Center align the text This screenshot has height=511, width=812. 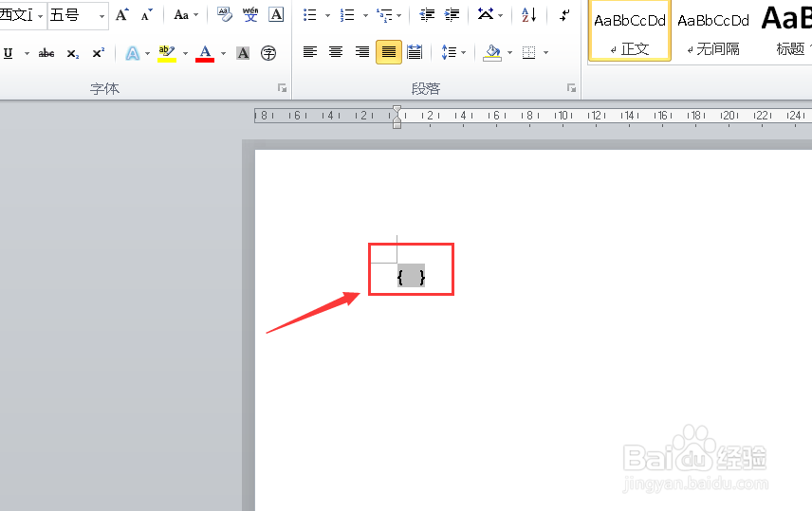click(336, 52)
